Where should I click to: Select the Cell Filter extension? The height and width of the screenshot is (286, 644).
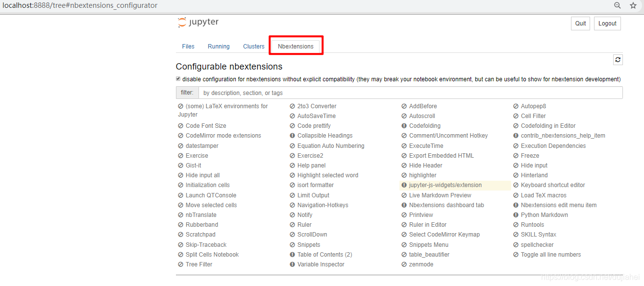click(533, 116)
